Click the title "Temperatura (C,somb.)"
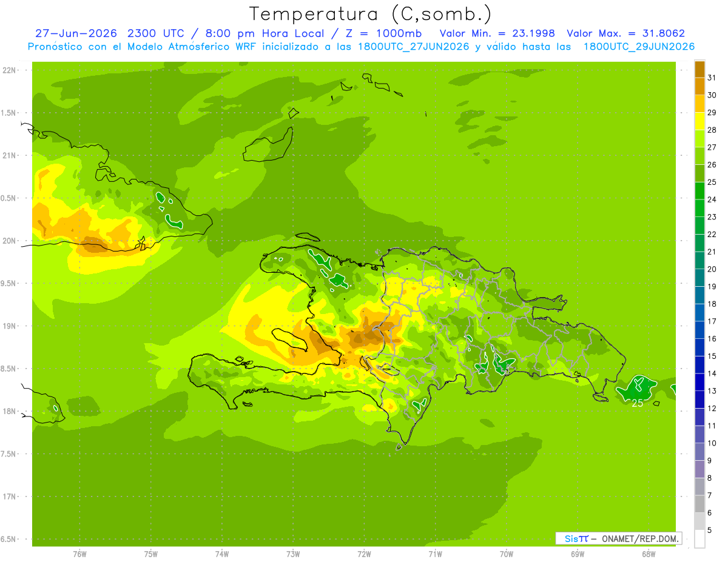The height and width of the screenshot is (562, 728). point(370,14)
